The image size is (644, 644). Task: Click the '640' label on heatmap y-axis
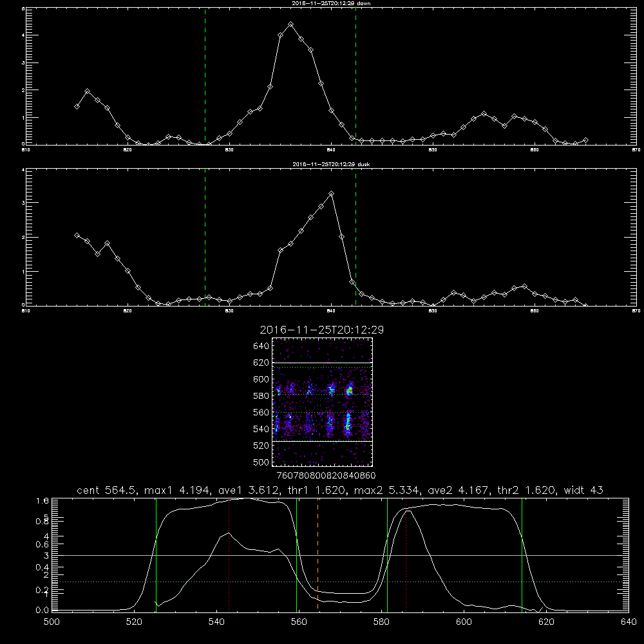(x=261, y=346)
